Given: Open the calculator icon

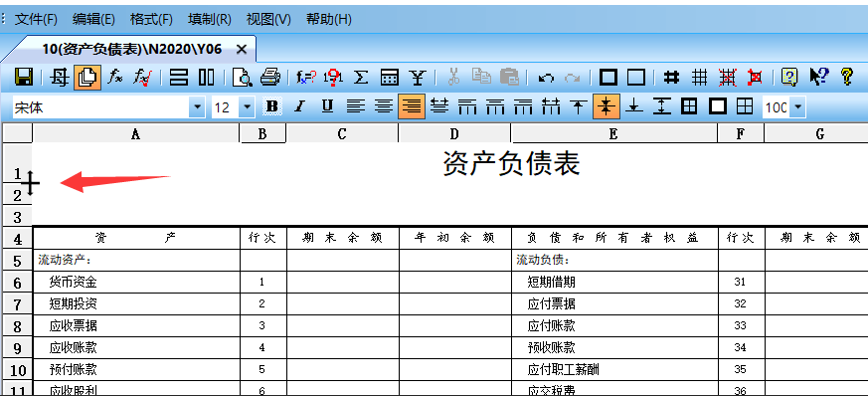Looking at the screenshot, I should point(389,78).
